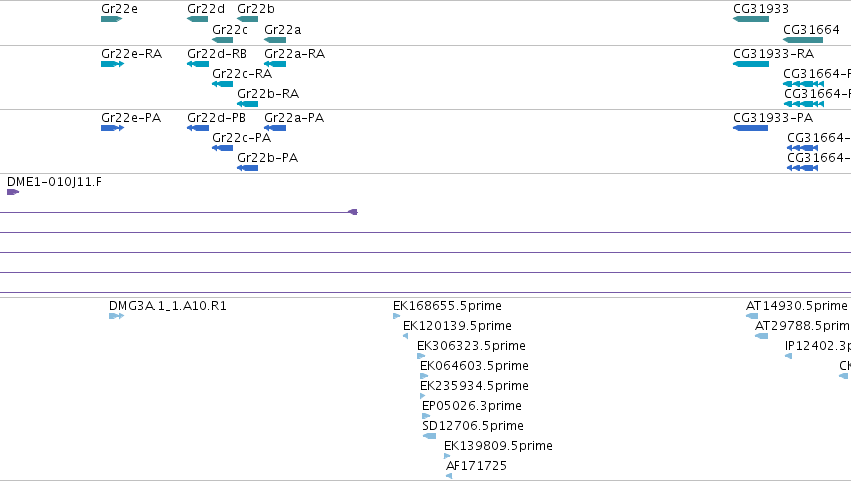Screen dimensions: 851x481
Task: Click EST SD12706.5prime
Action: pyautogui.click(x=473, y=426)
